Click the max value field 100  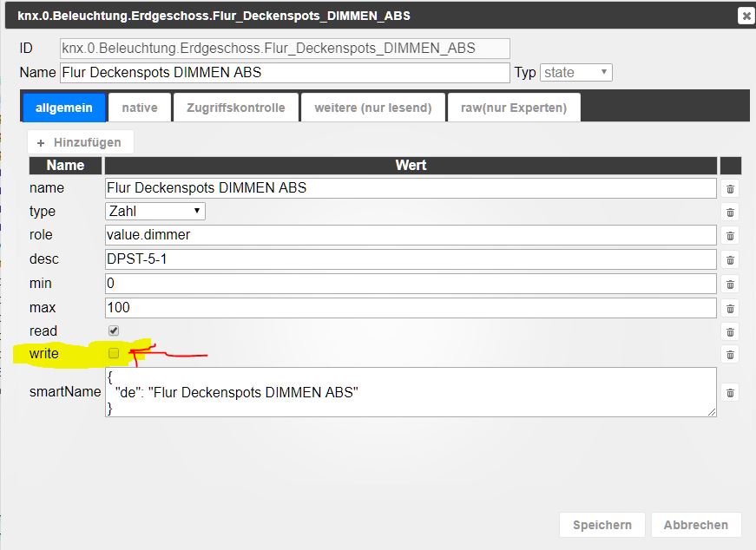[411, 308]
